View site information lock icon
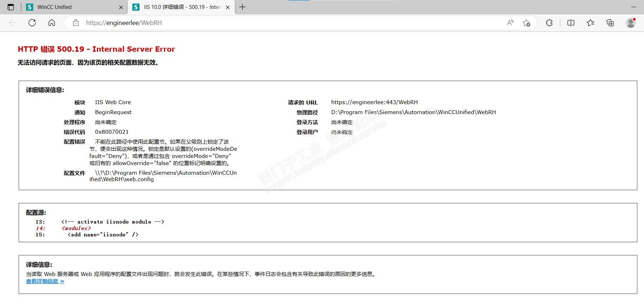This screenshot has height=302, width=644. [x=76, y=23]
